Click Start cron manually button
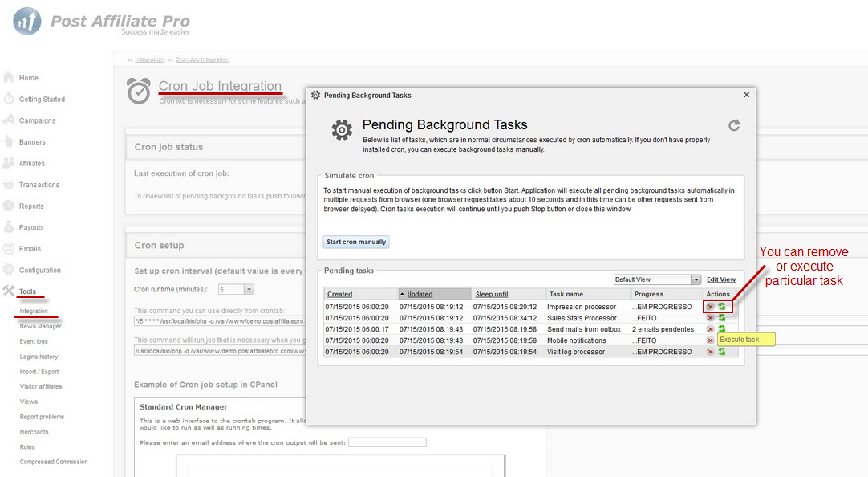Viewport: 868px width, 477px height. click(356, 242)
